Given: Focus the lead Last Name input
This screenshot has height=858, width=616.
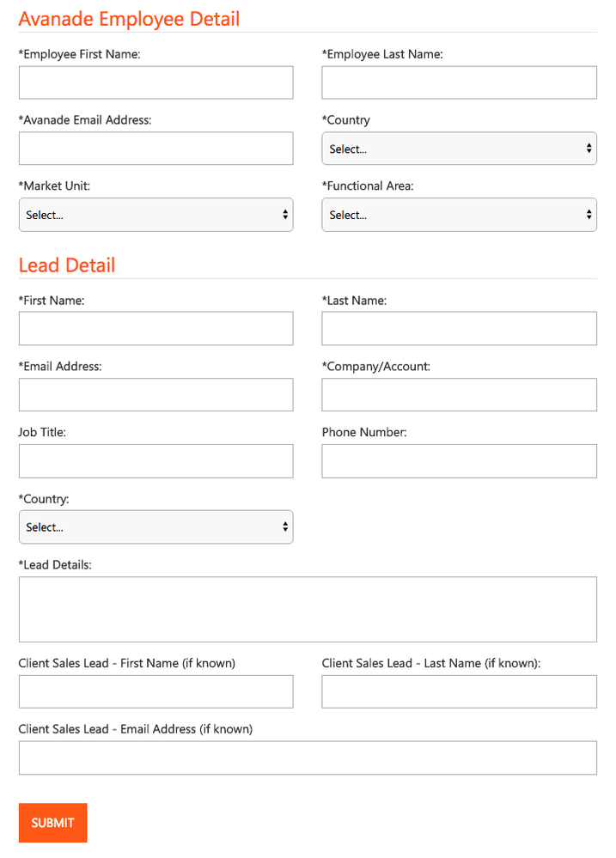Looking at the screenshot, I should tap(459, 328).
